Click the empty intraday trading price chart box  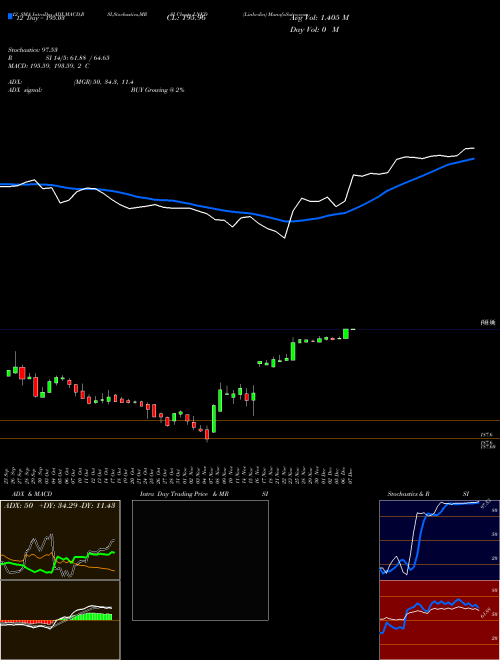pos(200,560)
